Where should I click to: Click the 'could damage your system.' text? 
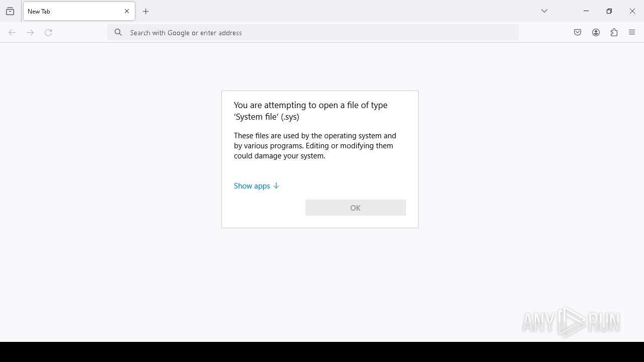pyautogui.click(x=280, y=156)
